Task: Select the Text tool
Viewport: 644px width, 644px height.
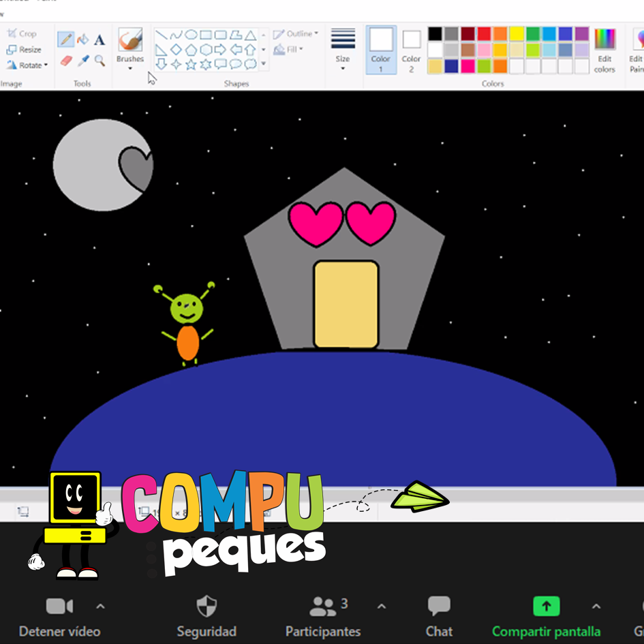Action: (99, 40)
